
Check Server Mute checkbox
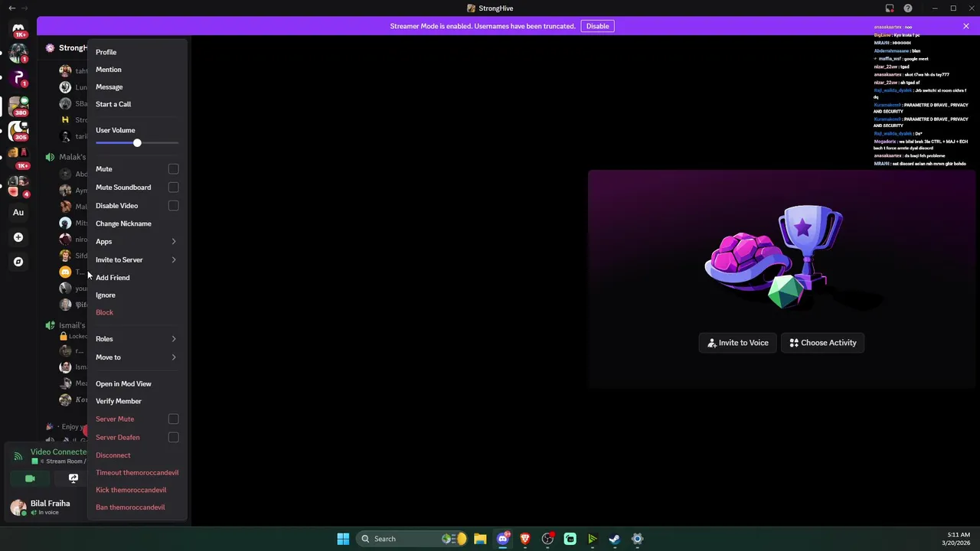click(174, 419)
